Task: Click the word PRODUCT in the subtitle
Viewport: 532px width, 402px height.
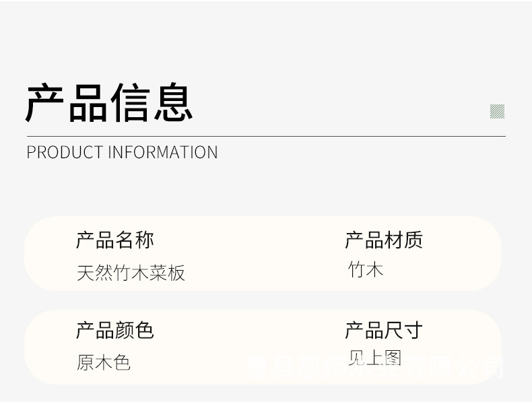Action: tap(65, 152)
